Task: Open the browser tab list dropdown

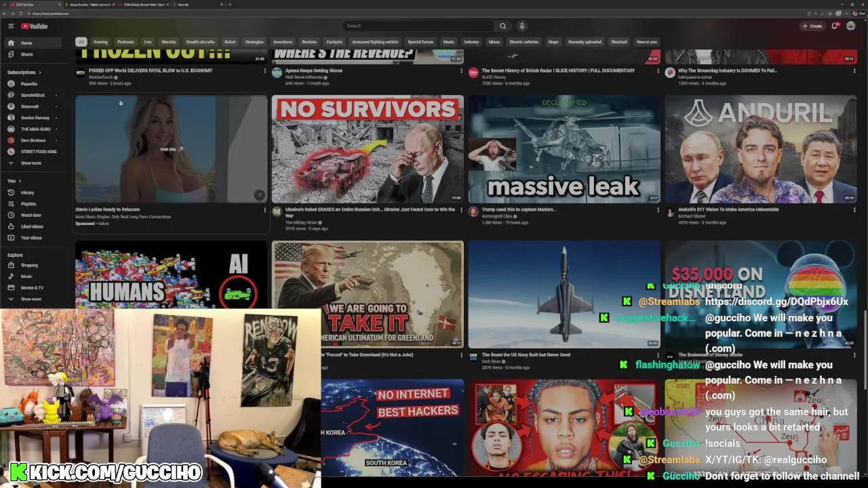Action: click(3, 5)
